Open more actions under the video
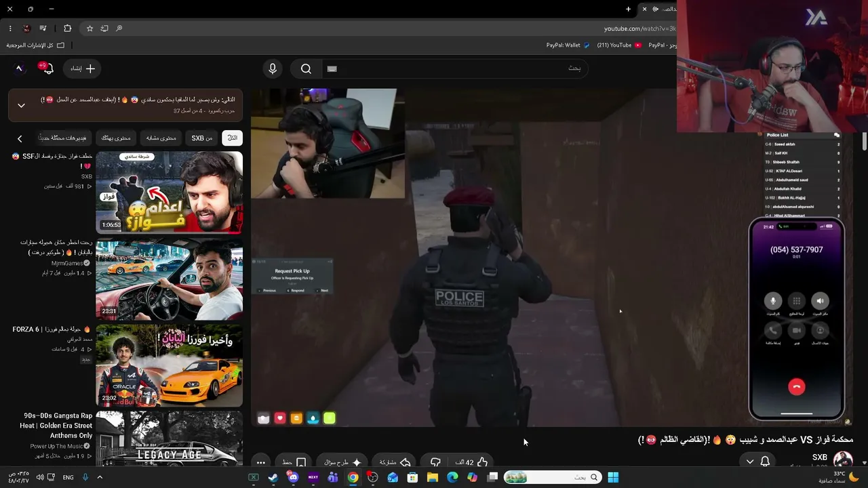The image size is (868, 488). [261, 462]
